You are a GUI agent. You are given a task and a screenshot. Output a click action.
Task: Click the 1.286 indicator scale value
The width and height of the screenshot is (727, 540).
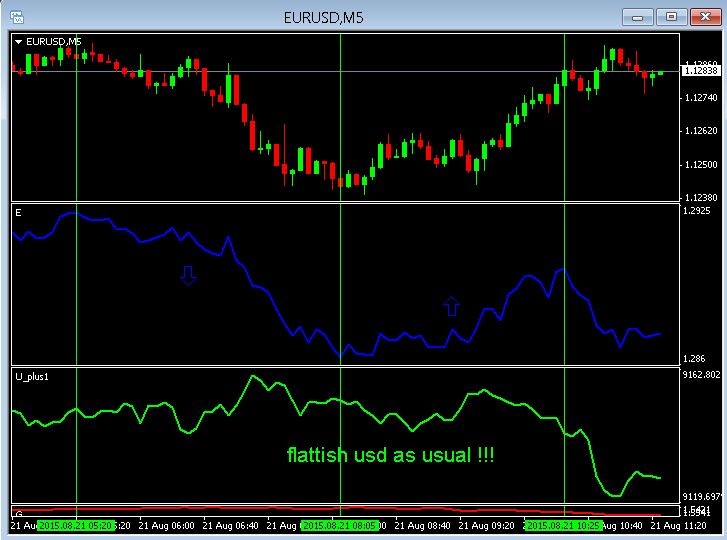click(x=694, y=358)
